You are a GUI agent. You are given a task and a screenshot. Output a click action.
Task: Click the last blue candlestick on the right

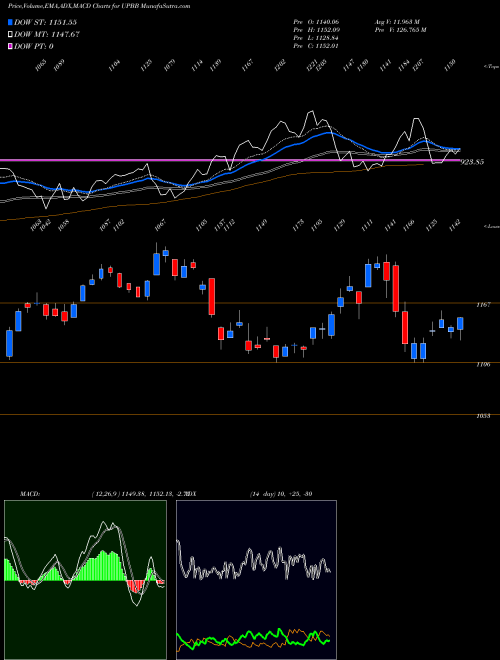(460, 323)
